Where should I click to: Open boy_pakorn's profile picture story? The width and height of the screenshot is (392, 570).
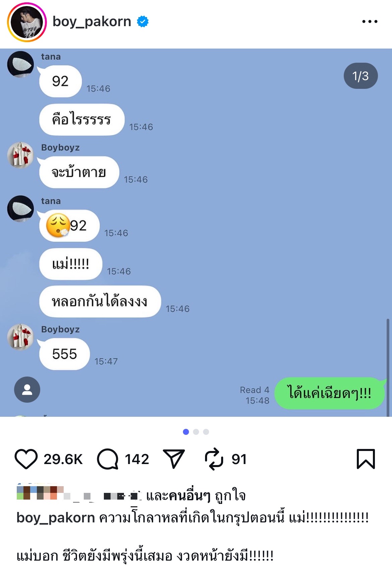click(27, 22)
